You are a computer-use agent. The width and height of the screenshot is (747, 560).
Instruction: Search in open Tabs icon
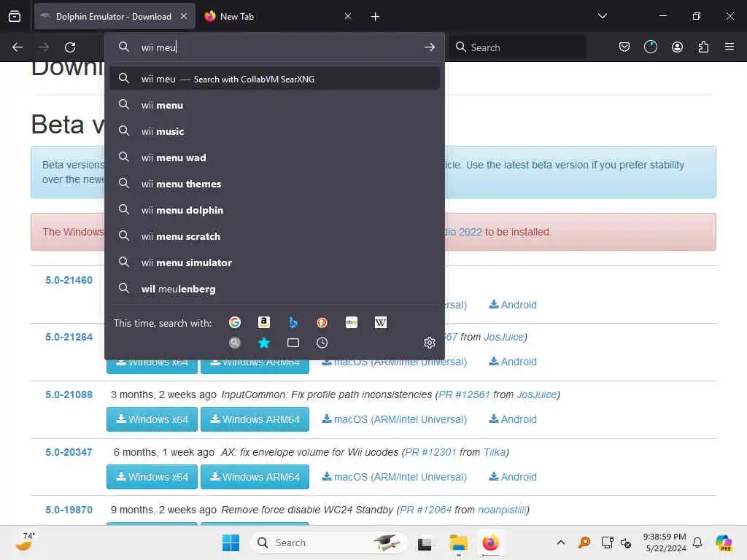(x=293, y=343)
